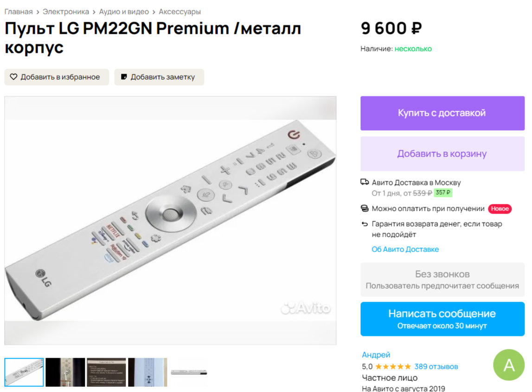Open Электроника breadcrumb category

pyautogui.click(x=66, y=12)
